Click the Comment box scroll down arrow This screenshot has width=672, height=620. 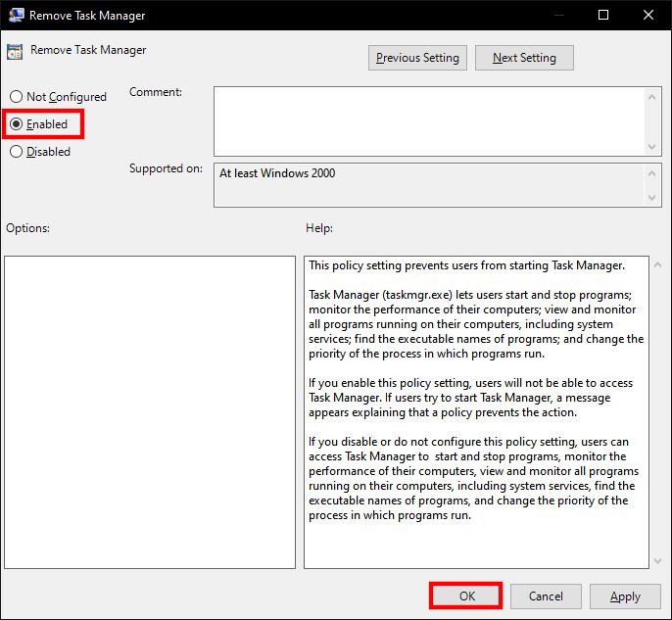point(651,146)
